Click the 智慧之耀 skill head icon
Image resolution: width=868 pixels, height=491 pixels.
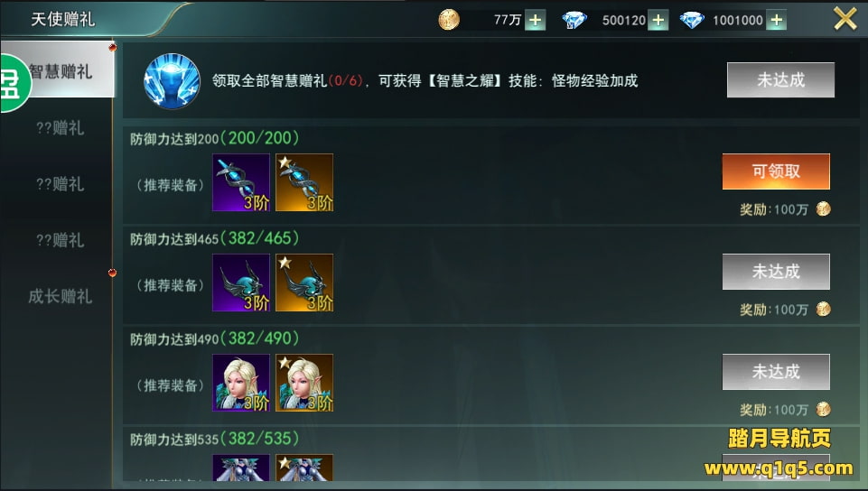[173, 80]
